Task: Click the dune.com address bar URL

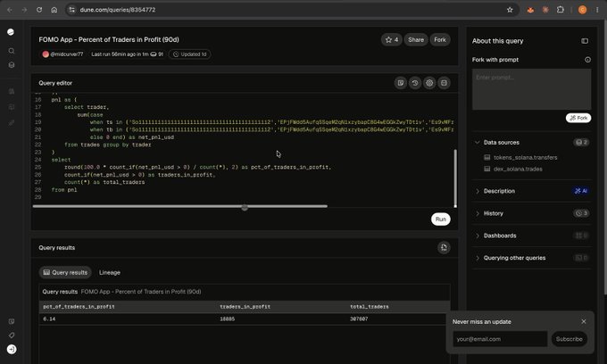Action: click(118, 10)
